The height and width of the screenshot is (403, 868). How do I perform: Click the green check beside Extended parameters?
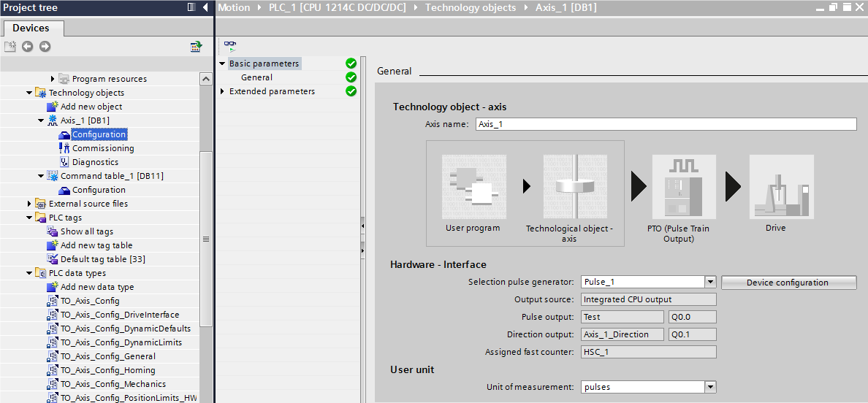click(351, 91)
